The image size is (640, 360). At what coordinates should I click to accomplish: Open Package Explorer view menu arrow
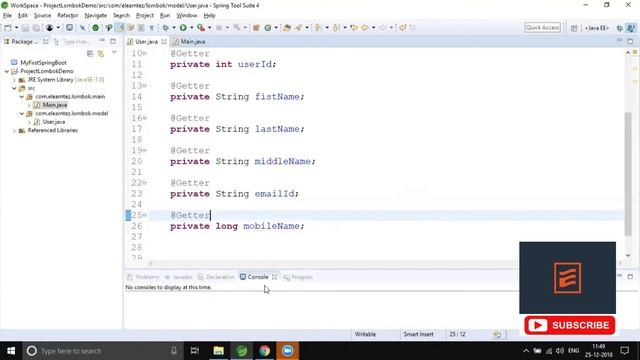(114, 53)
